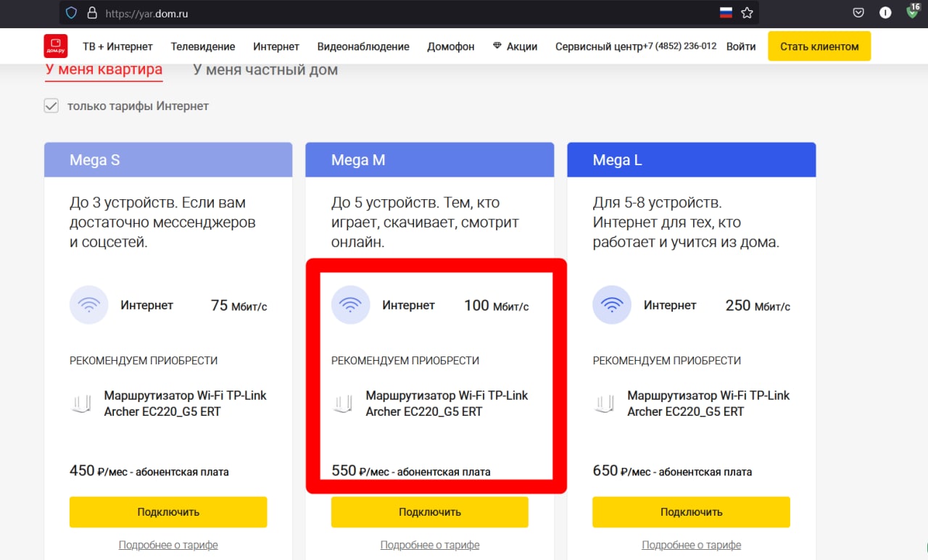Viewport: 928px width, 560px height.
Task: Click the diamond icon beside Акции
Action: click(497, 46)
